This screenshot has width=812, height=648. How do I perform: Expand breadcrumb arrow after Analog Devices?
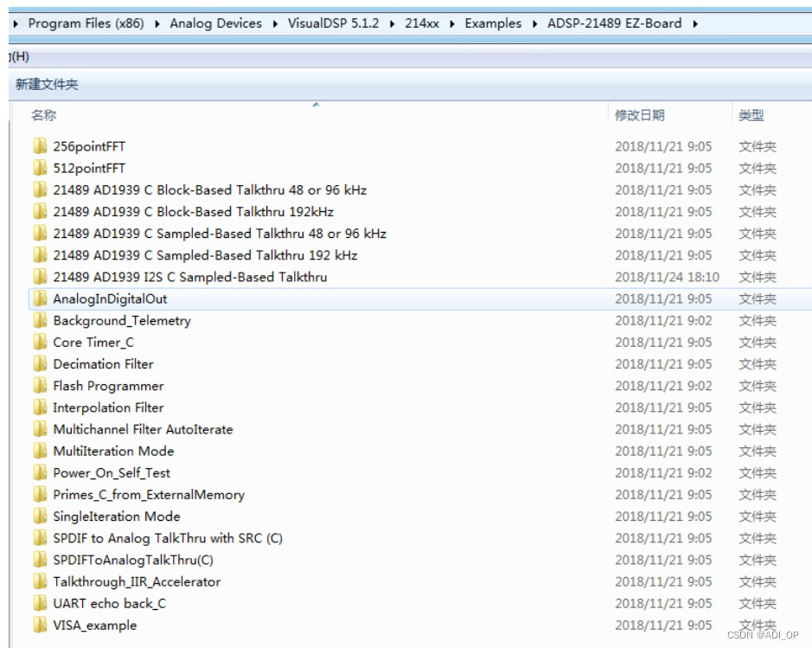coord(275,24)
